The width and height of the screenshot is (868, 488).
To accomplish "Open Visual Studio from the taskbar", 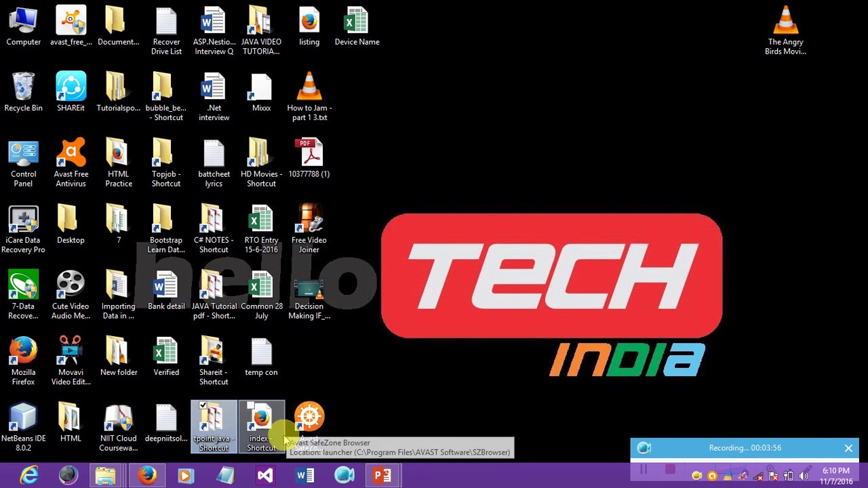I will [265, 476].
